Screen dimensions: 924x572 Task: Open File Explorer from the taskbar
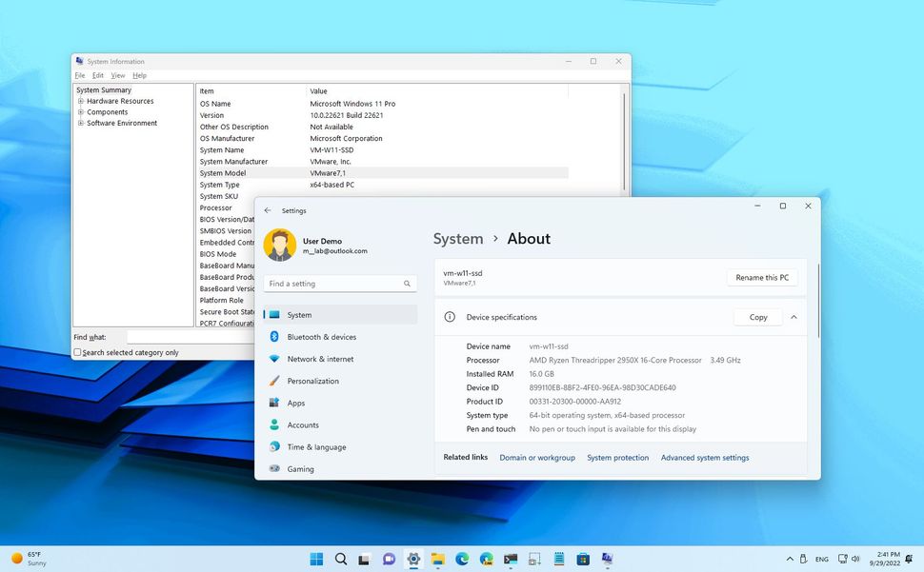pos(438,559)
